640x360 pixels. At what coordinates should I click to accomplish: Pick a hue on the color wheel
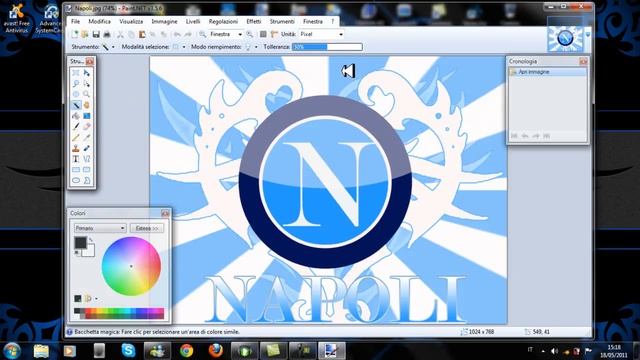131,267
